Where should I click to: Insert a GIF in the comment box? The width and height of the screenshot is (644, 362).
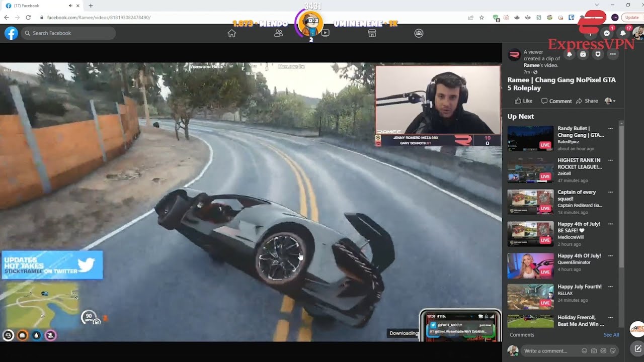603,350
